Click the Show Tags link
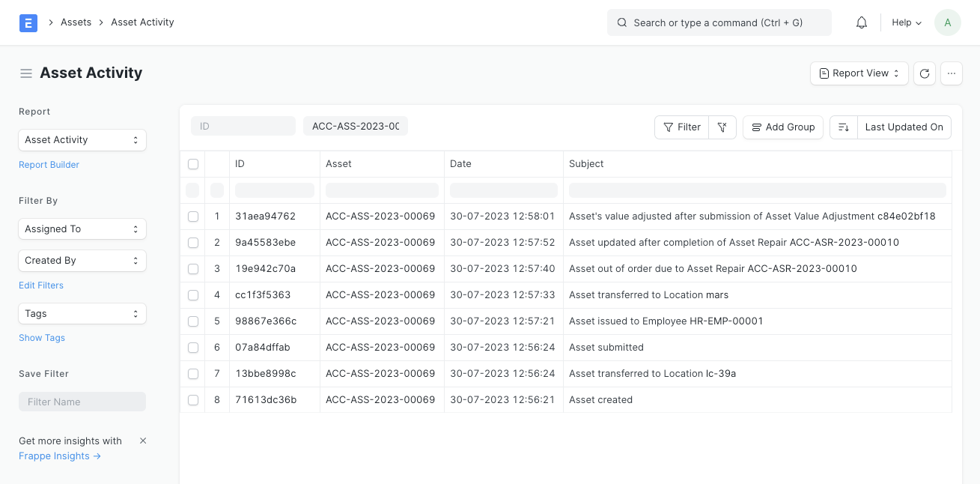980x484 pixels. click(42, 338)
